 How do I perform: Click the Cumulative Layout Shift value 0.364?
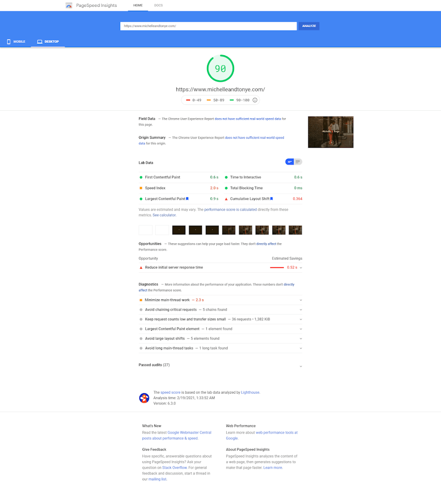click(x=298, y=199)
